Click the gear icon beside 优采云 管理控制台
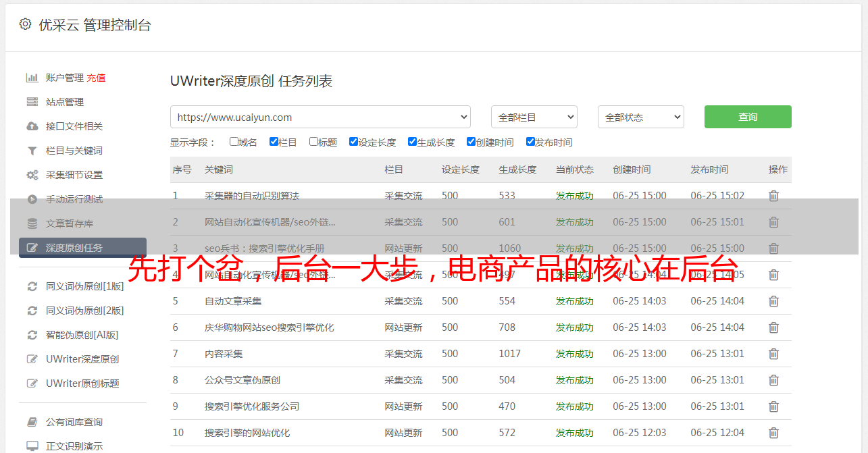The image size is (868, 453). point(25,24)
